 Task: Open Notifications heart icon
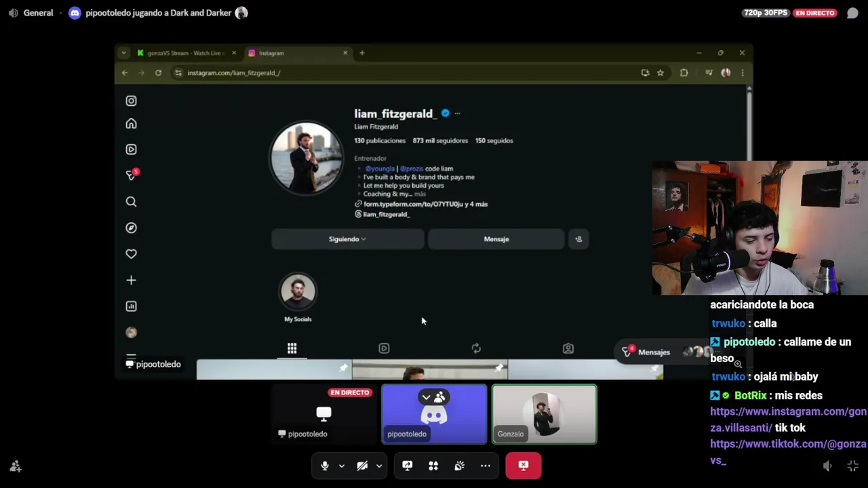(131, 253)
